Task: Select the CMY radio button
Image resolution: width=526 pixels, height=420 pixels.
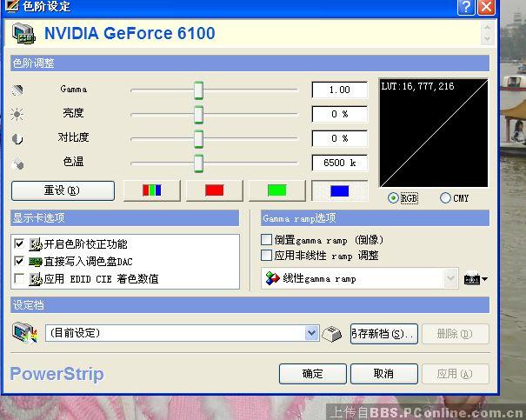Action: click(x=445, y=198)
